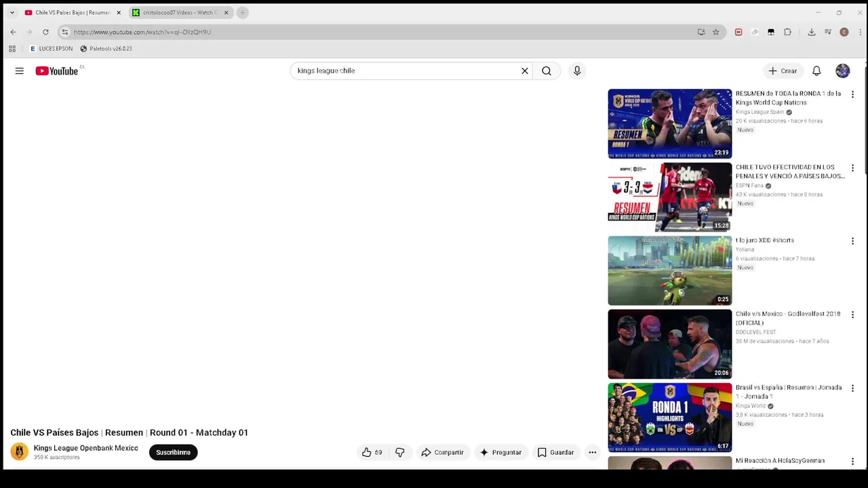The width and height of the screenshot is (868, 488).
Task: Click video title Chile VS Países Bajos Resumen
Action: point(130,432)
